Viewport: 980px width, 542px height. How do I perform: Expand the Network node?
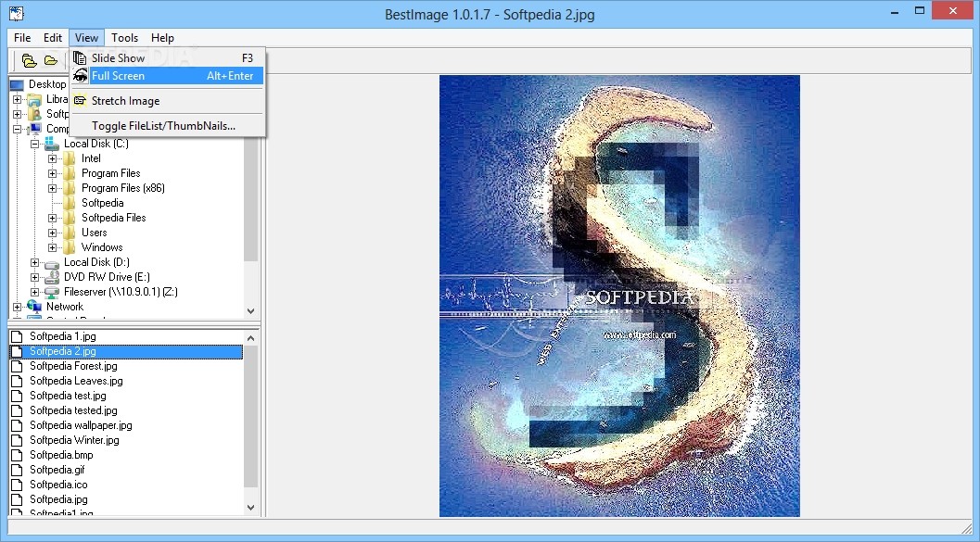pyautogui.click(x=17, y=307)
